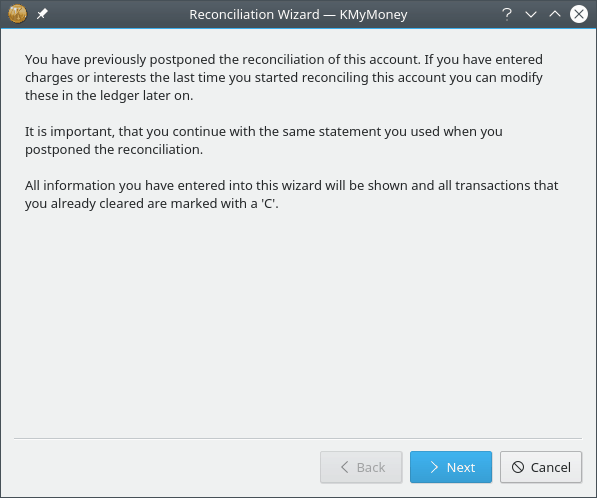597x498 pixels.
Task: Abort the wizard with Cancel
Action: 541,467
